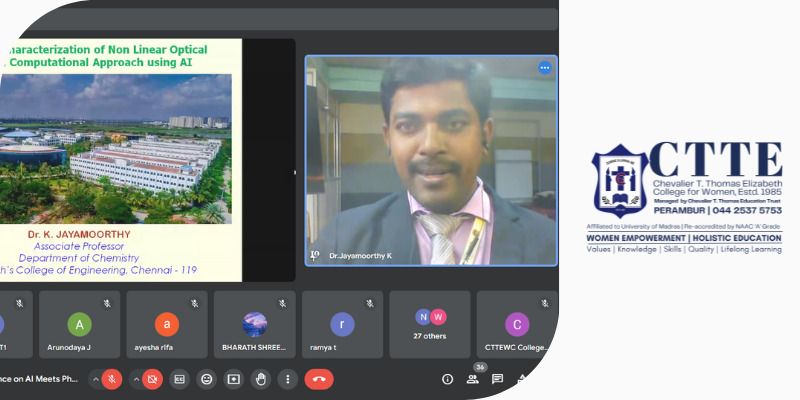Image resolution: width=800 pixels, height=400 pixels.
Task: Open the 27 others participants tile
Action: (x=430, y=324)
